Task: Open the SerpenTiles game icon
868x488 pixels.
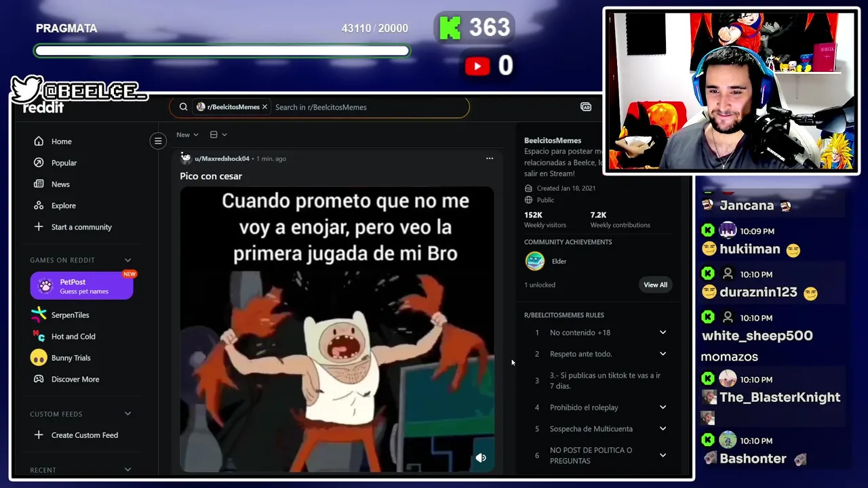Action: (x=39, y=314)
